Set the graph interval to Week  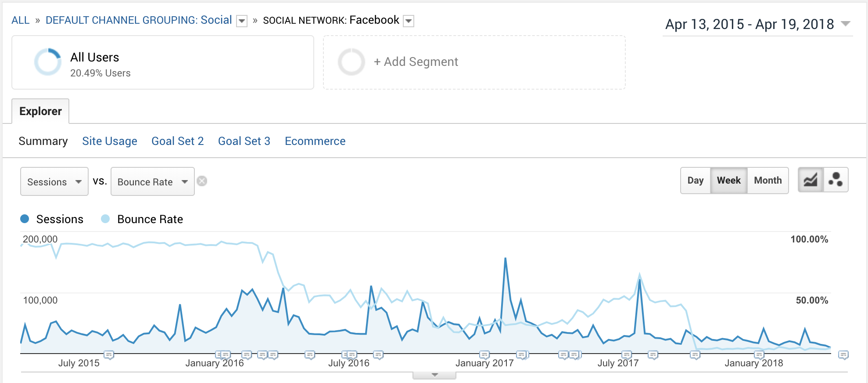coord(728,181)
